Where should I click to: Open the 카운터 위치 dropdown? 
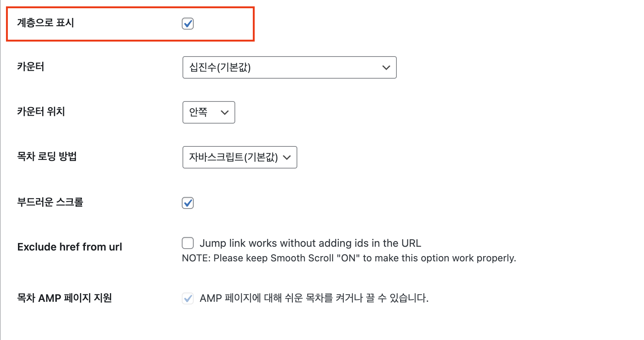[208, 112]
